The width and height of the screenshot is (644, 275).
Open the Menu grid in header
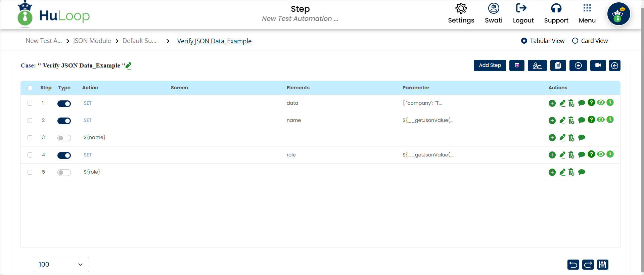point(587,13)
